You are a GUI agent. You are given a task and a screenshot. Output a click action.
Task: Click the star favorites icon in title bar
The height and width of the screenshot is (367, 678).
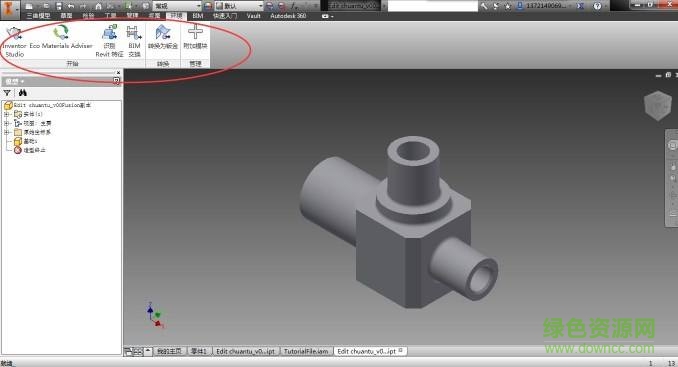coord(508,6)
